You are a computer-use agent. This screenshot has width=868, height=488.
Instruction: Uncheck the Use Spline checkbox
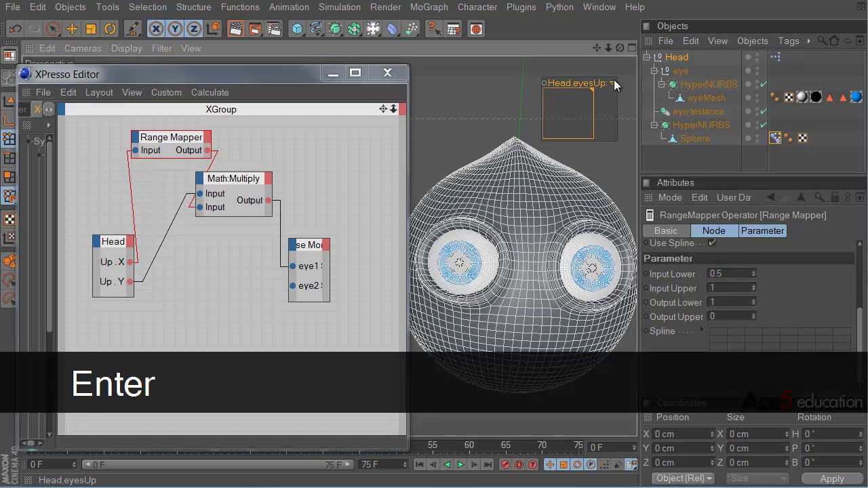point(712,243)
